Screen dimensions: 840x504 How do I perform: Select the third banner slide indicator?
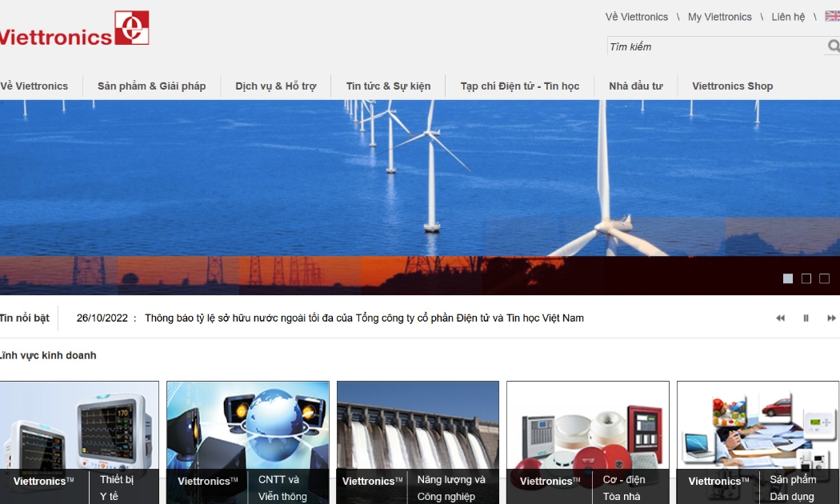[825, 278]
